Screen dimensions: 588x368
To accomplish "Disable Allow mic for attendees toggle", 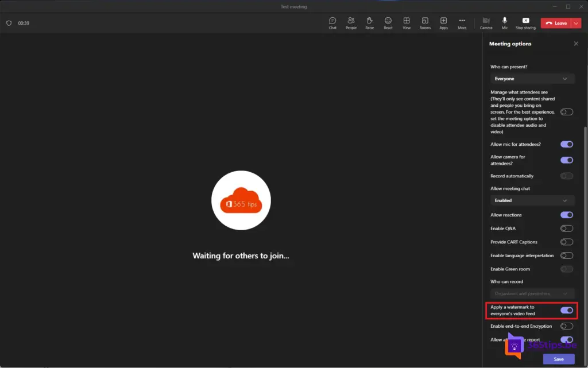I will click(x=566, y=145).
